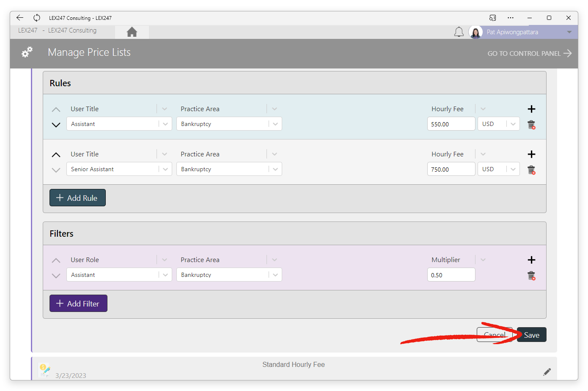Screen dimensions: 588x391
Task: Delete the 750.00 hourly fee rule
Action: (531, 170)
